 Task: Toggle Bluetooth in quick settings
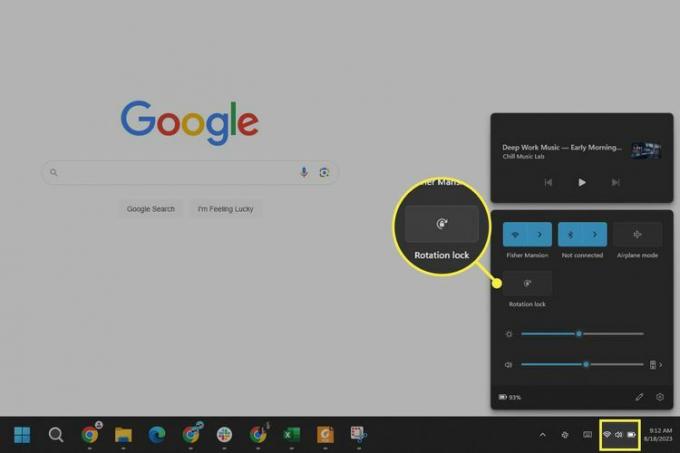[571, 235]
